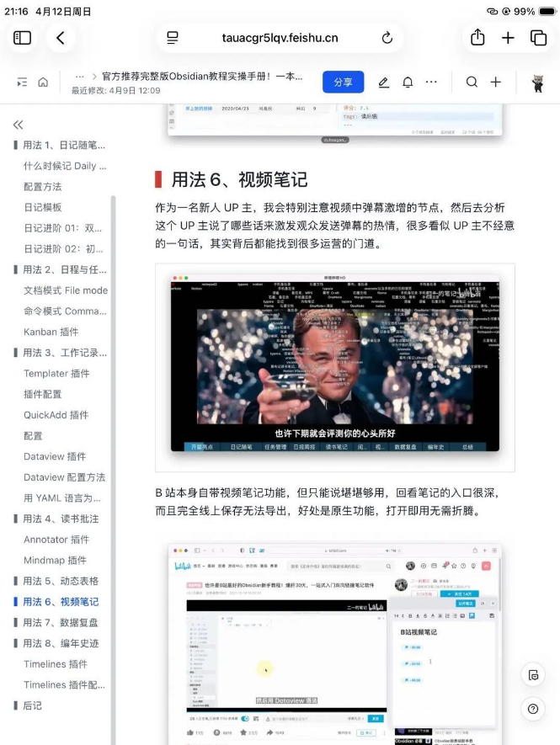Image resolution: width=560 pixels, height=745 pixels.
Task: Toggle the Feishu document tree icon
Action: [22, 82]
